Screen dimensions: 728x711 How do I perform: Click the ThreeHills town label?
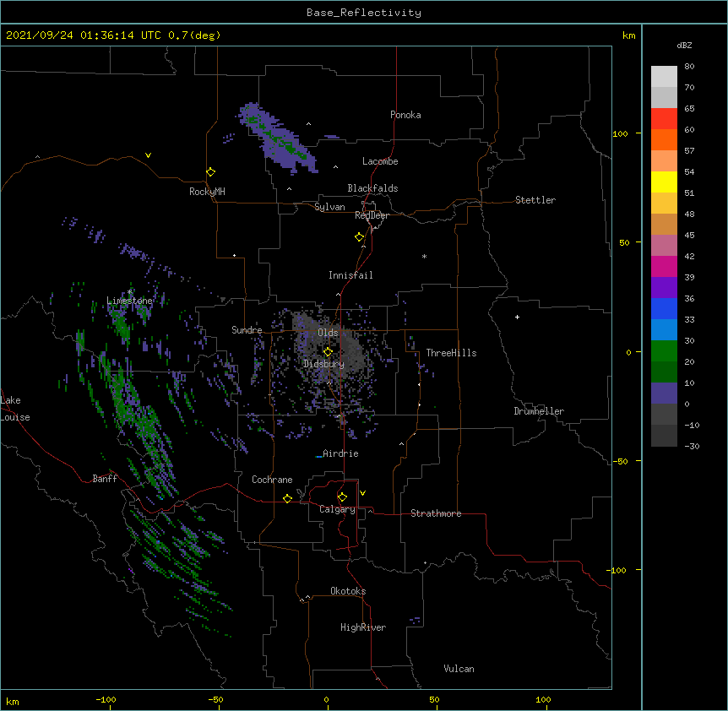(x=451, y=353)
